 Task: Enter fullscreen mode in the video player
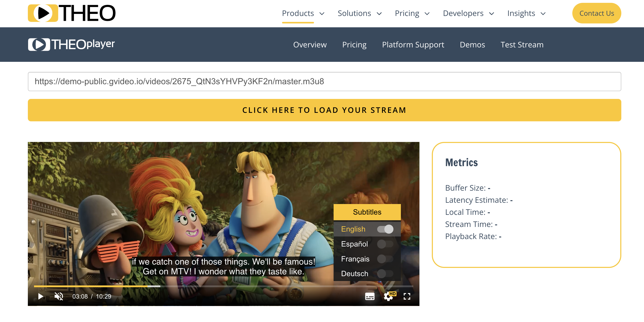click(407, 296)
